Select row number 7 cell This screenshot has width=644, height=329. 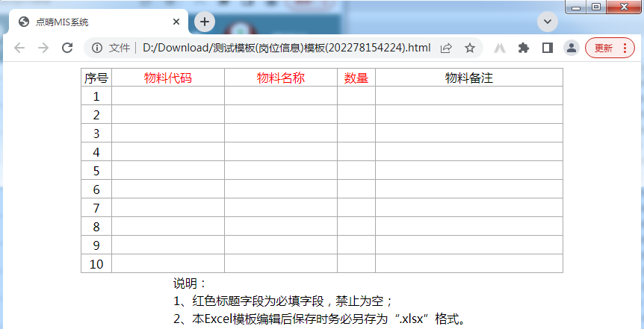(x=96, y=207)
